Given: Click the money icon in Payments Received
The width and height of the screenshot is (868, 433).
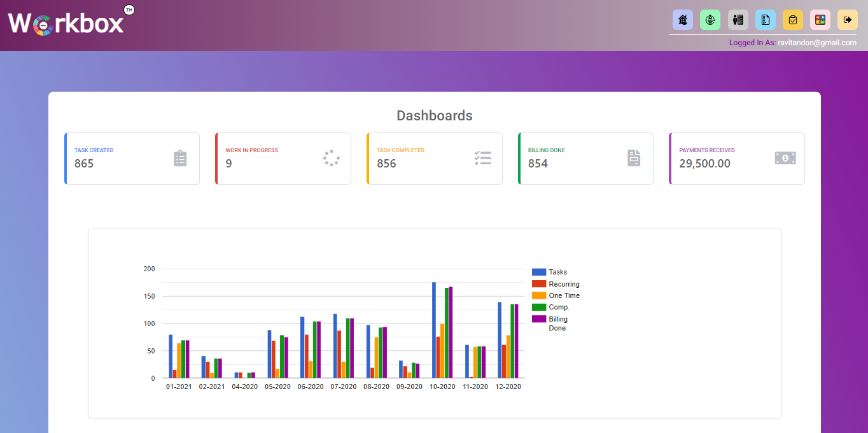Looking at the screenshot, I should [785, 158].
